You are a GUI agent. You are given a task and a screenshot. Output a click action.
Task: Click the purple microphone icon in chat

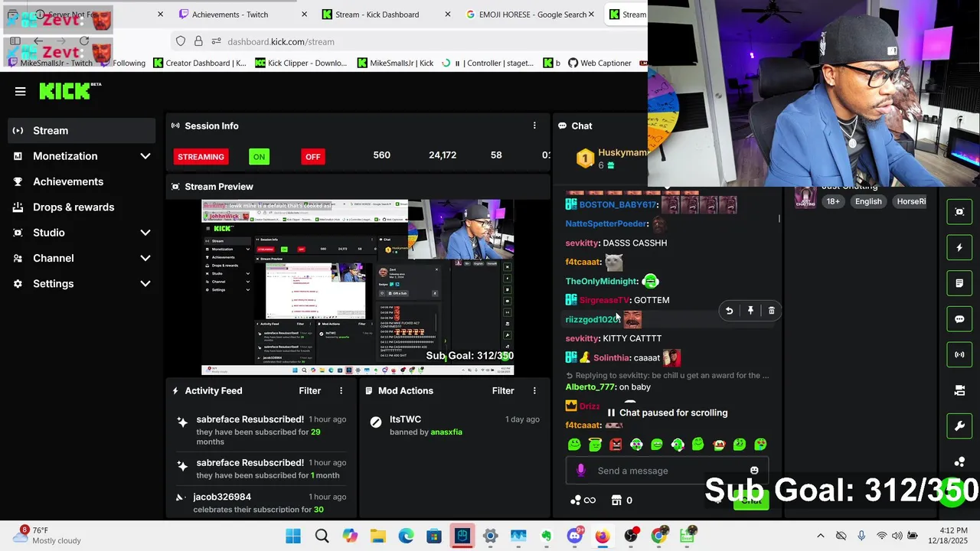tap(580, 471)
